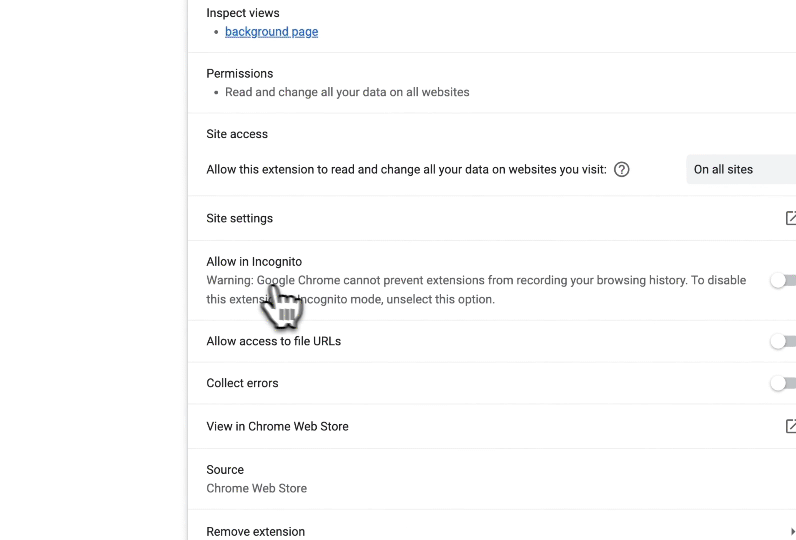Click the "Remove extension" label
The width and height of the screenshot is (796, 540).
pyautogui.click(x=255, y=532)
